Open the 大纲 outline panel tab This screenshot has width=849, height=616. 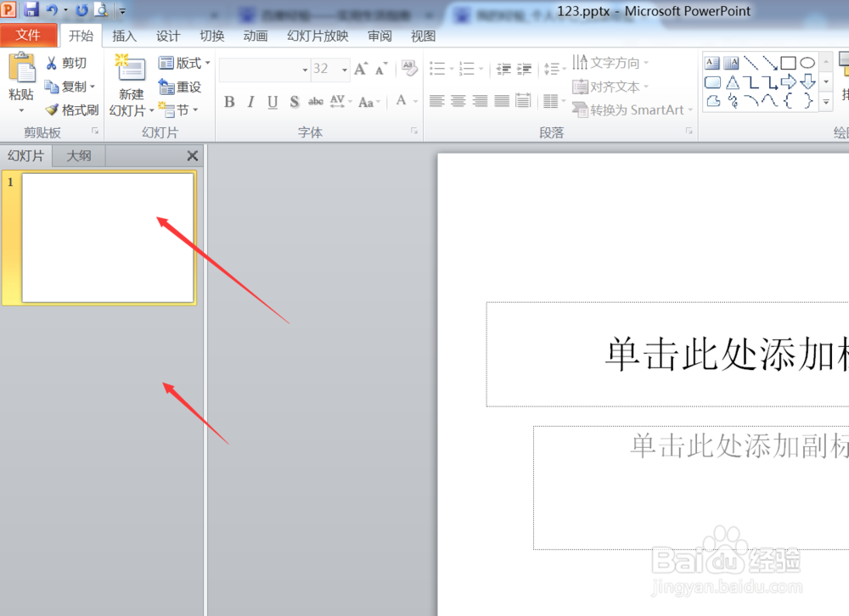78,155
